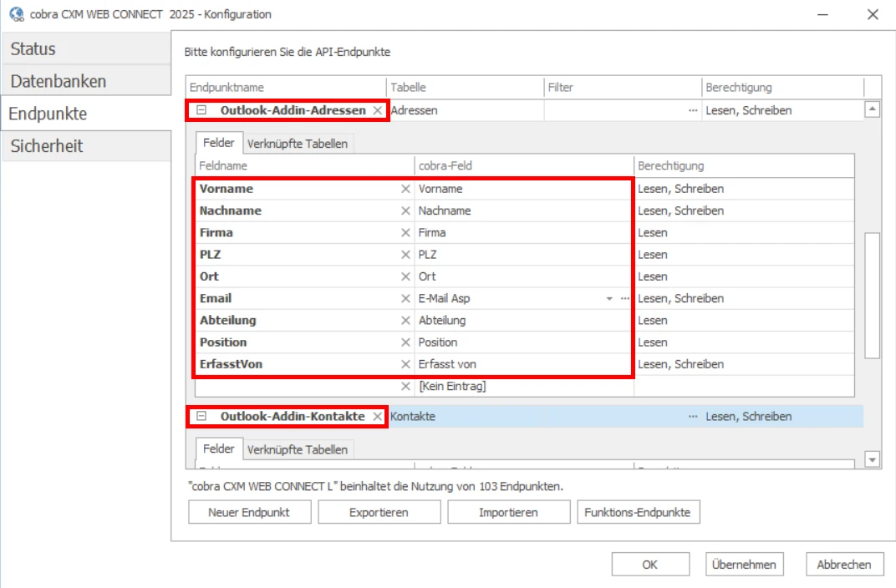Click the Importieren button
Screen dimensions: 896x588
point(508,512)
